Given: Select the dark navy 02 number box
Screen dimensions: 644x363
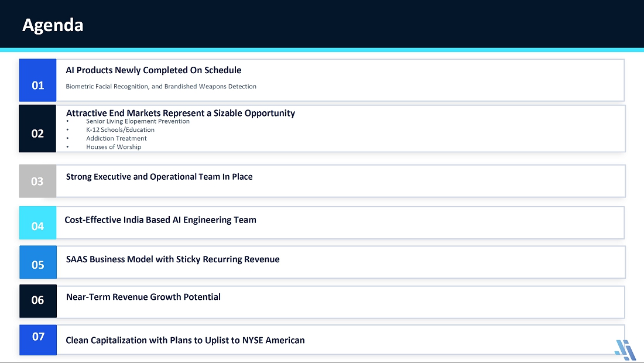Looking at the screenshot, I should (x=37, y=129).
